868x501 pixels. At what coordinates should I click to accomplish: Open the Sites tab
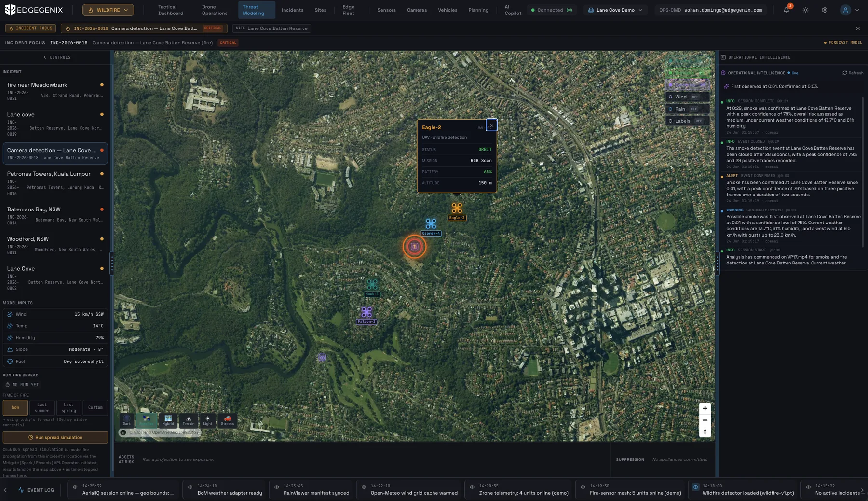tap(320, 10)
